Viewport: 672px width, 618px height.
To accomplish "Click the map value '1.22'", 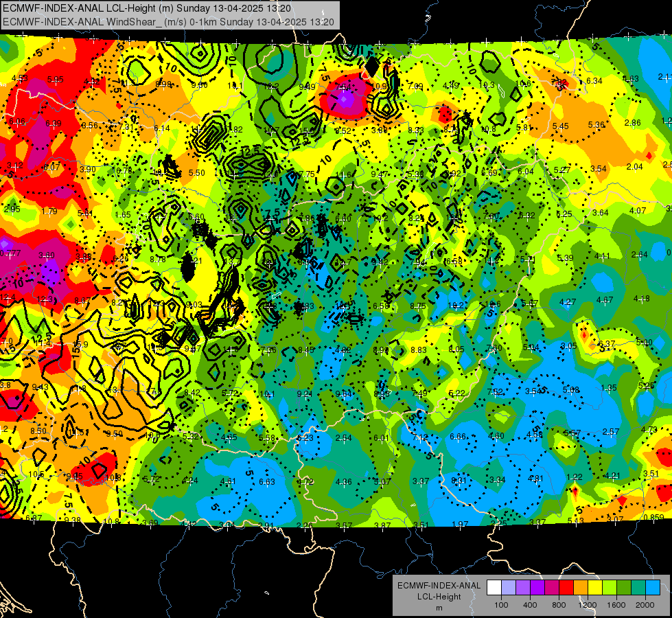I will click(575, 477).
